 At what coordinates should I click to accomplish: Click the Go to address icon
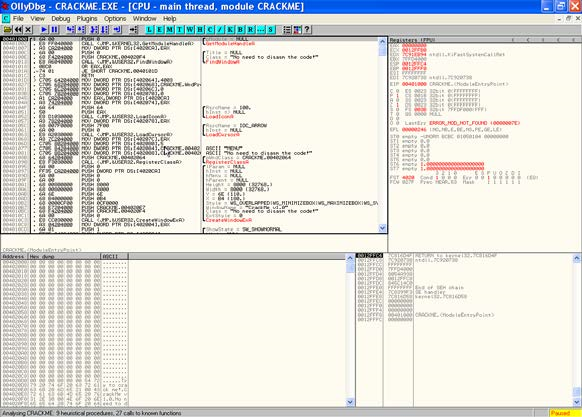[x=133, y=30]
